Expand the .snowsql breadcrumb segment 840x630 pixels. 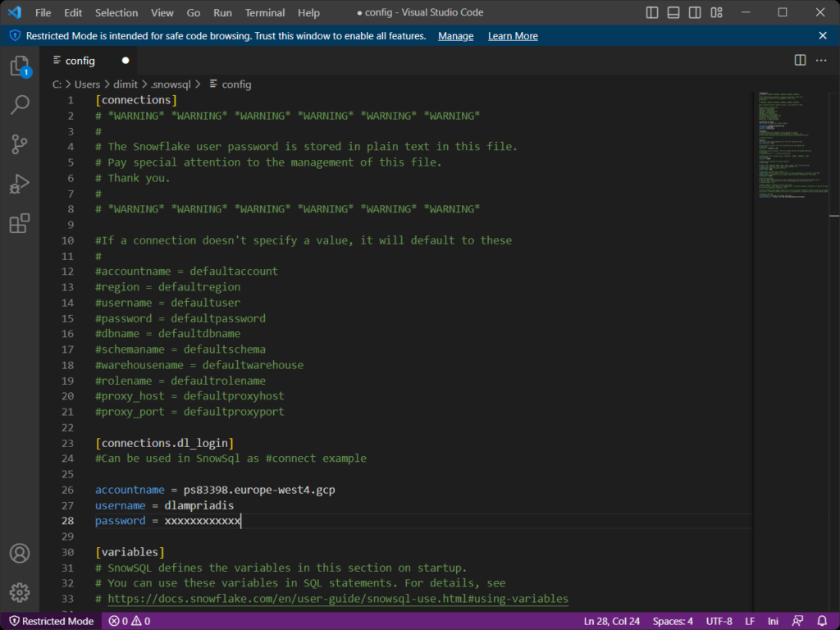tap(171, 84)
